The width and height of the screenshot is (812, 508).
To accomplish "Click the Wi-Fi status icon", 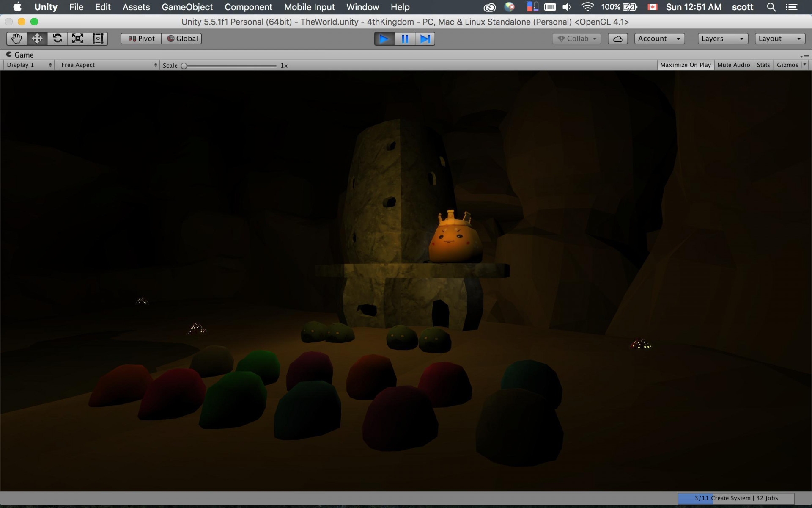I will point(587,7).
